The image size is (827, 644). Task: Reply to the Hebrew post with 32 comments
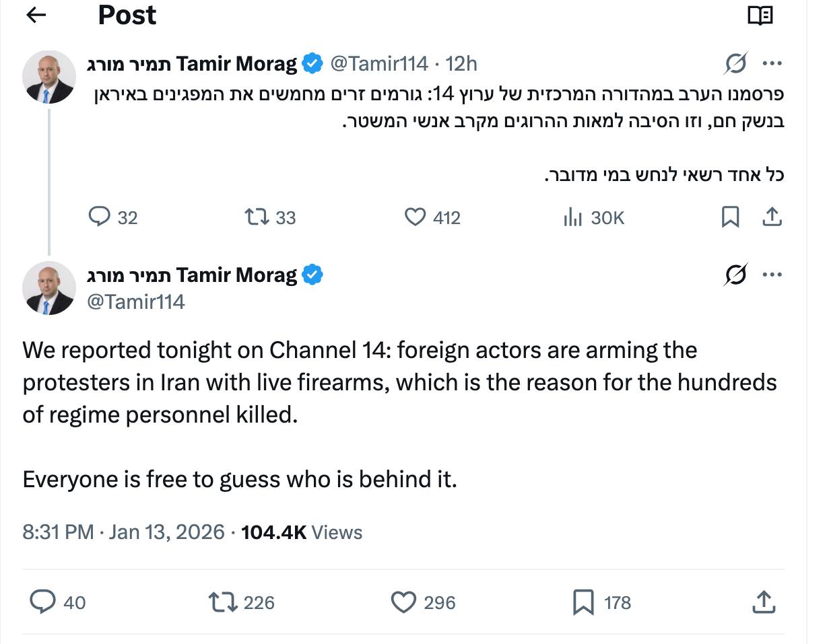100,217
